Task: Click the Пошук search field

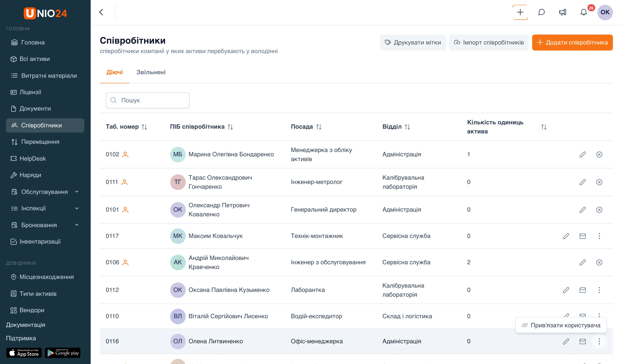Action: (x=148, y=100)
